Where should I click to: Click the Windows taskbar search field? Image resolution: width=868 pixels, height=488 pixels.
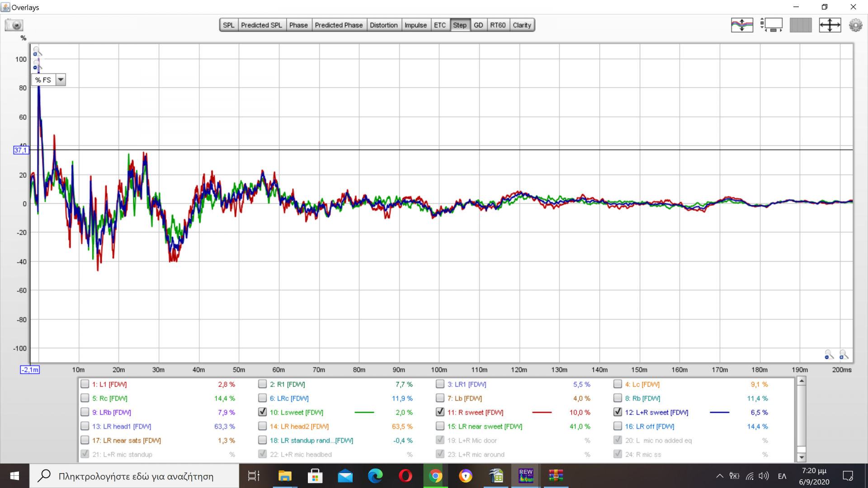coord(136,476)
